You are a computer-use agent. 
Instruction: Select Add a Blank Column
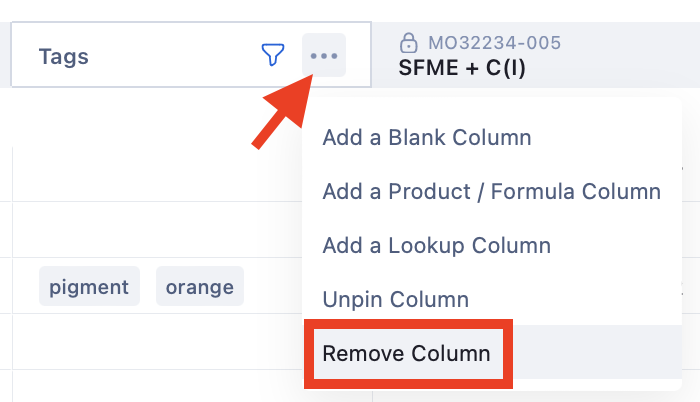click(x=426, y=137)
